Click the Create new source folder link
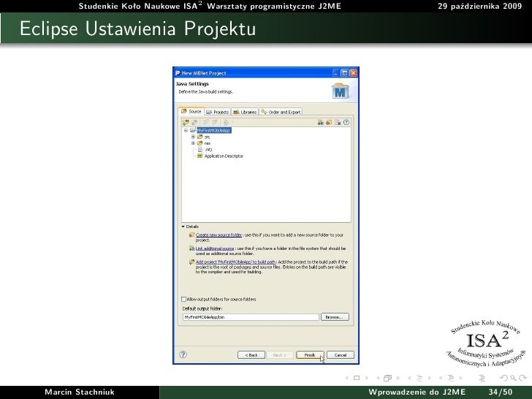The image size is (532, 399). point(218,235)
